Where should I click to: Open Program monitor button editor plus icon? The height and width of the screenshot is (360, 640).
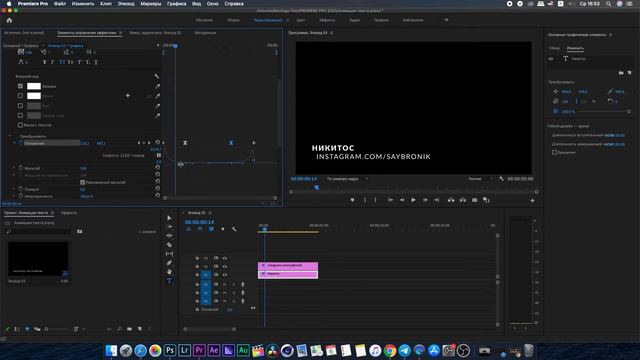coord(532,200)
